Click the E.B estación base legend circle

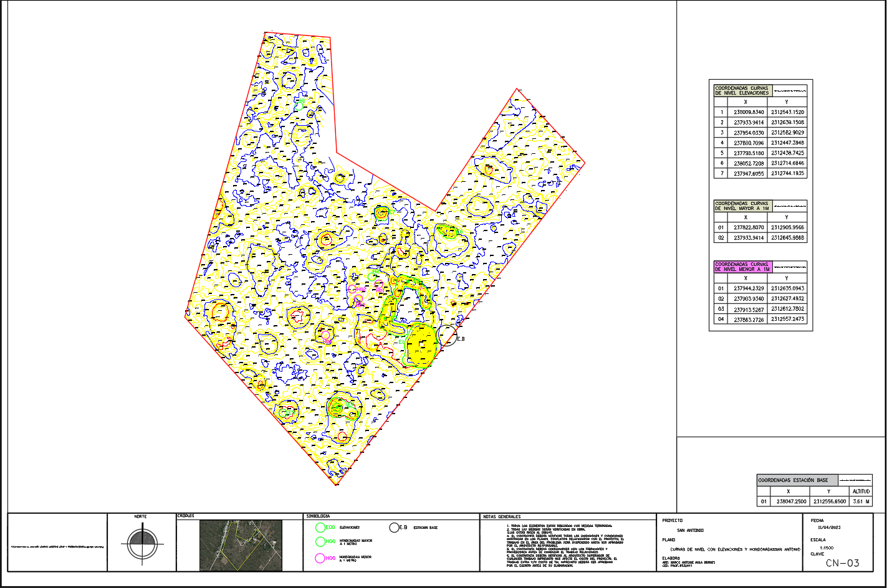395,527
